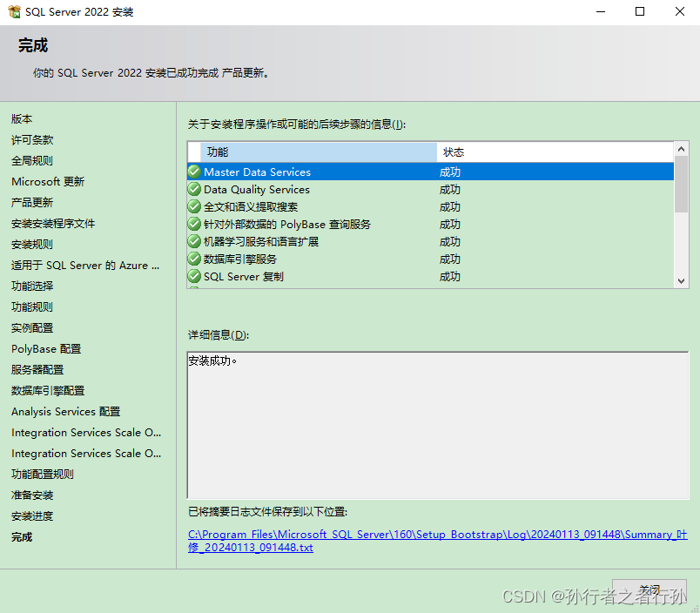Click the success icon beside 针对外部数据的 PolyBase 查询服务
700x613 pixels.
(193, 224)
